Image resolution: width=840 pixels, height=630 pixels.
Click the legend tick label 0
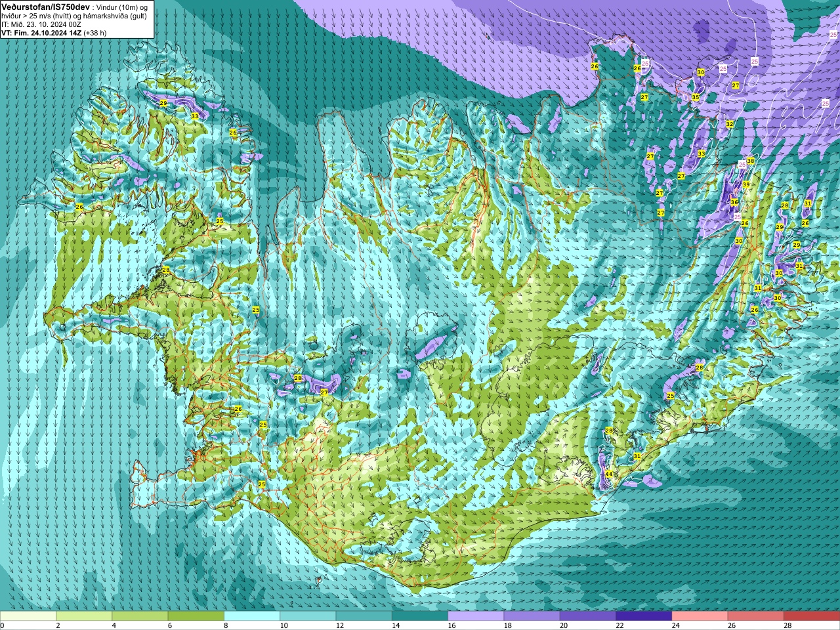tap(3, 625)
